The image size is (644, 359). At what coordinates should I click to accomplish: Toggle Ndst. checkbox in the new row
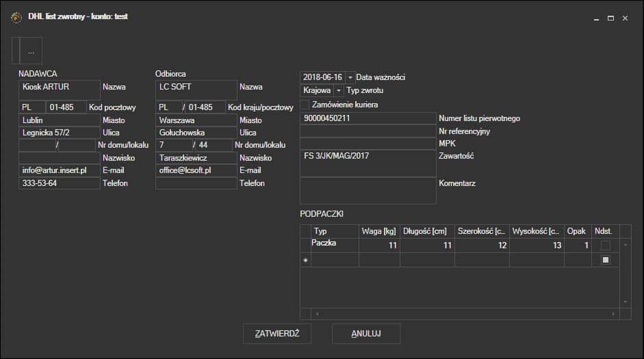606,260
